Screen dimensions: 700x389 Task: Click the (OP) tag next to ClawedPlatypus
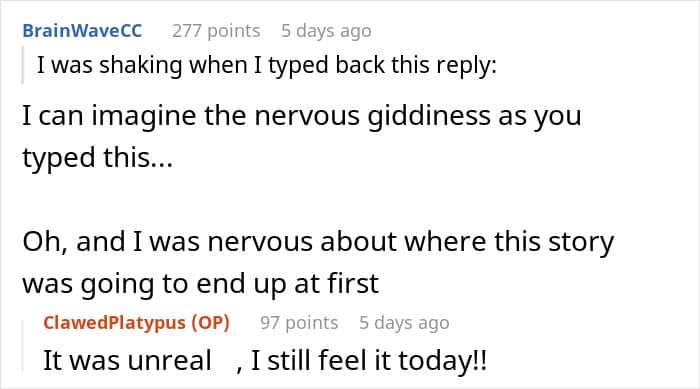coord(210,323)
